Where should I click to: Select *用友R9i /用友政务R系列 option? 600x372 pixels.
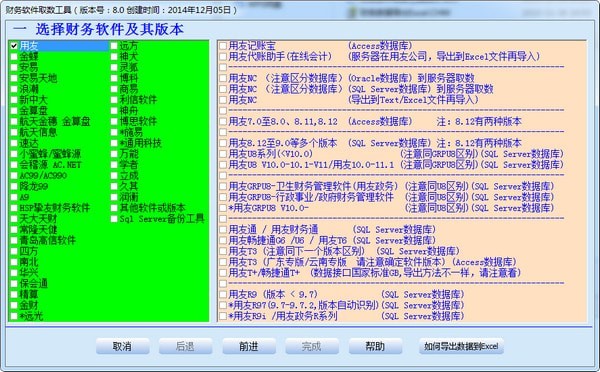click(x=223, y=316)
